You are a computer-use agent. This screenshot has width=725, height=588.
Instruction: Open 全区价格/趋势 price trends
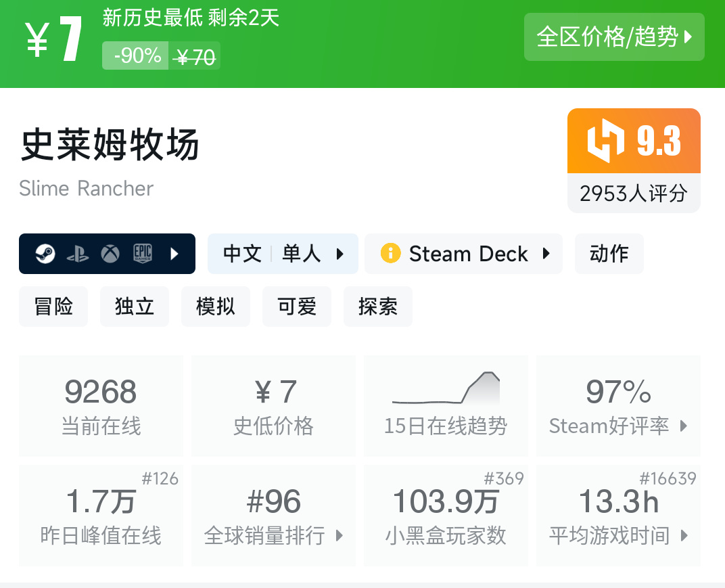tap(614, 37)
